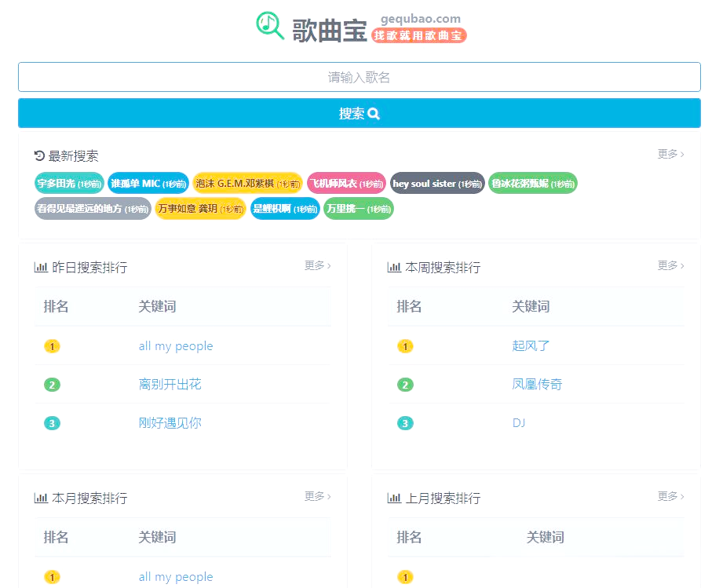The image size is (719, 588).
Task: Click the 请输入歌名 search input field
Action: [359, 76]
